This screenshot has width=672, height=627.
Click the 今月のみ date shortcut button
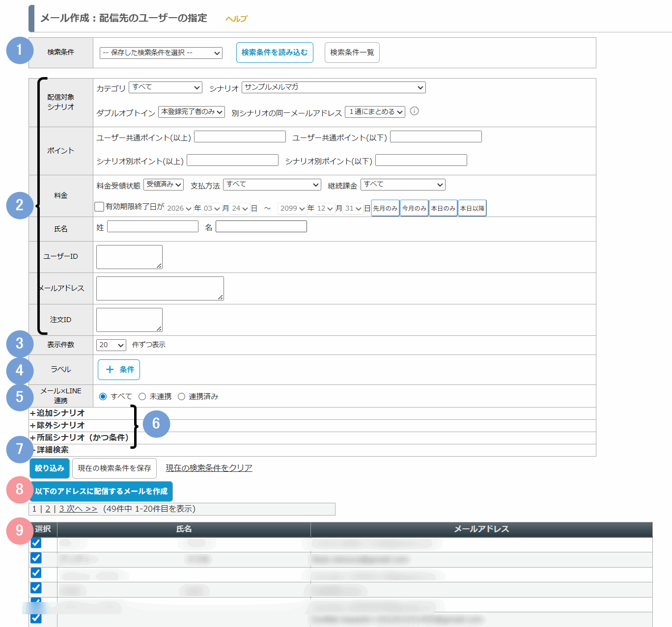414,208
